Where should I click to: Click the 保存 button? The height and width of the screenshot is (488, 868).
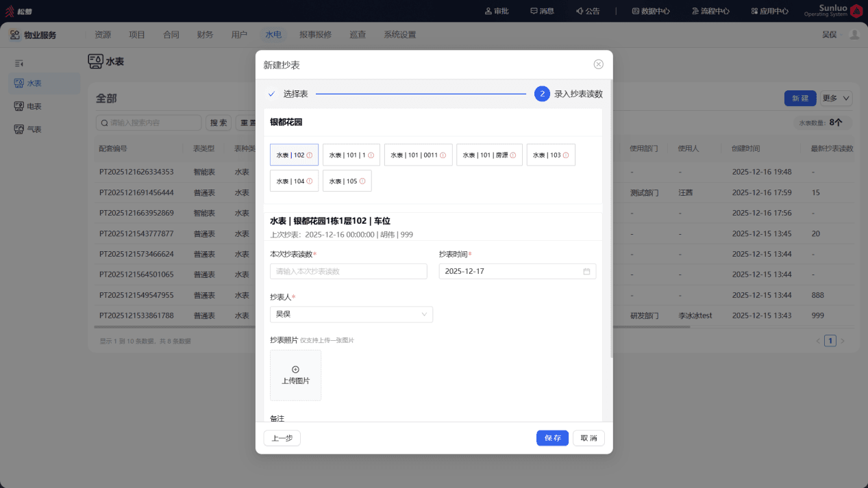552,438
